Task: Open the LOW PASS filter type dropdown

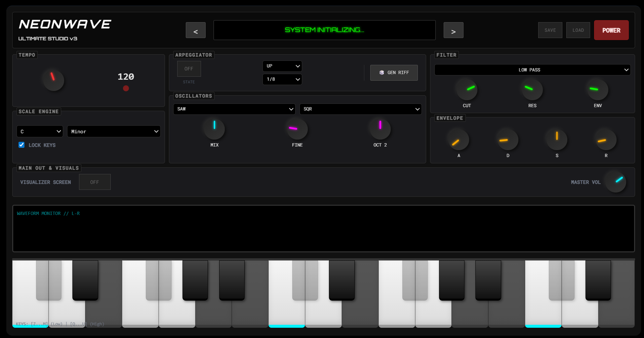Action: 532,70
